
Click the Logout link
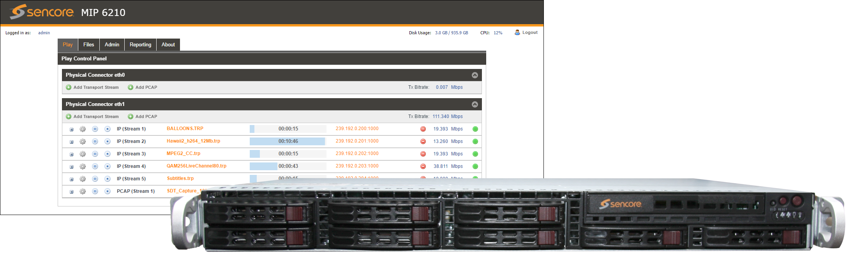point(526,33)
